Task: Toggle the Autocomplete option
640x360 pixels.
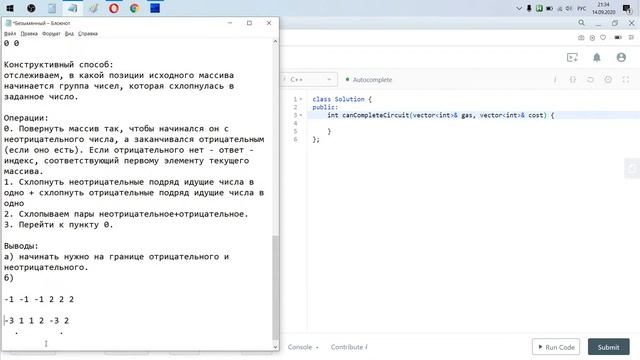Action: pyautogui.click(x=369, y=80)
